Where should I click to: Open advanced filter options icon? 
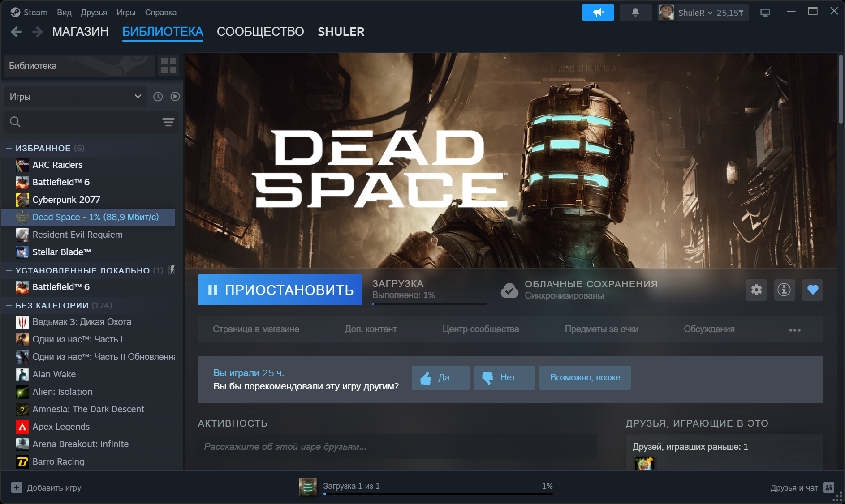pos(168,122)
